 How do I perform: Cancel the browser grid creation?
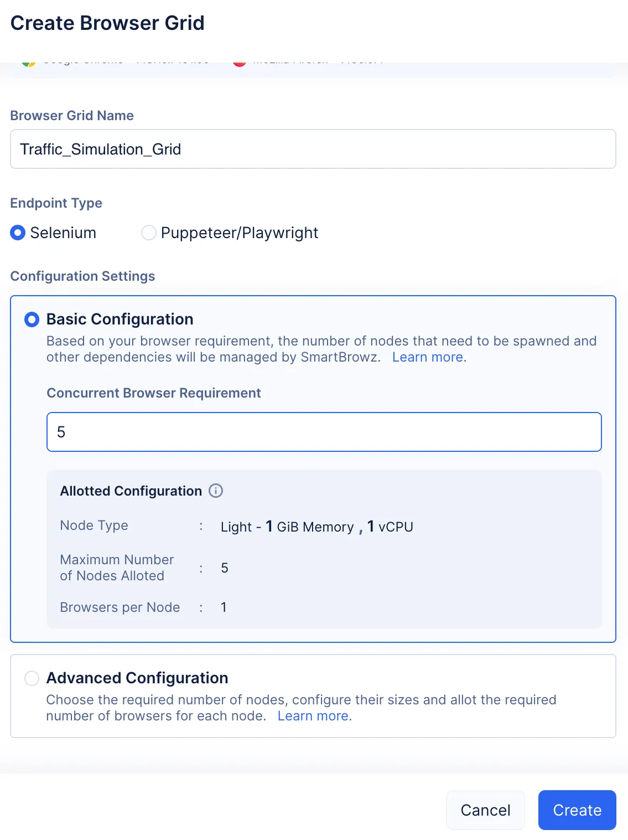pyautogui.click(x=485, y=810)
